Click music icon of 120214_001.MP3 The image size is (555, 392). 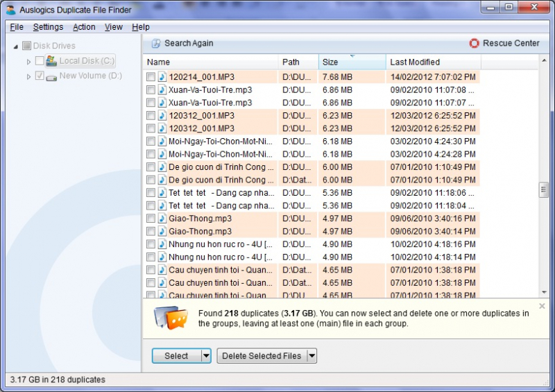[x=162, y=77]
